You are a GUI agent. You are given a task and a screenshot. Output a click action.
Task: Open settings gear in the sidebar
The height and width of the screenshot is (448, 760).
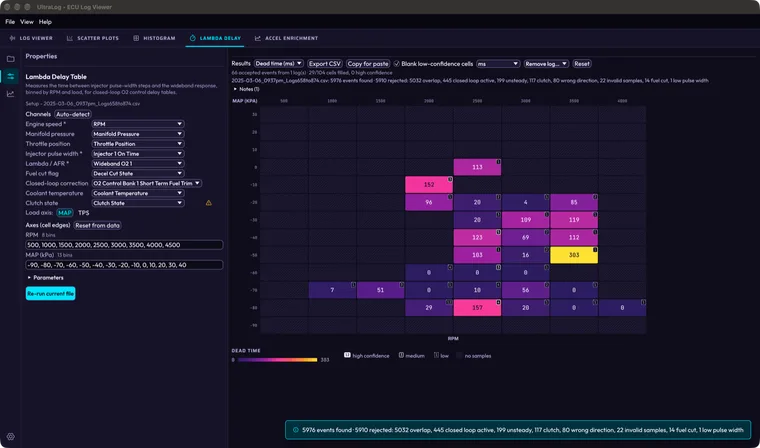pyautogui.click(x=10, y=436)
